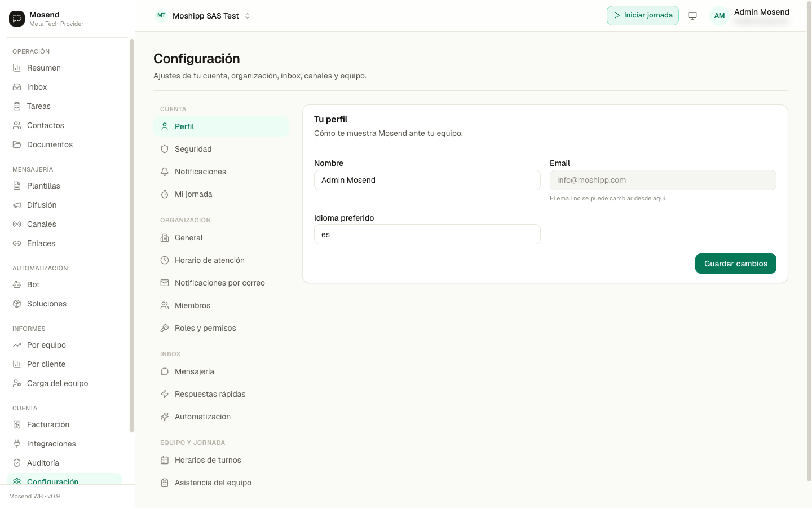Click the Mosend logo icon
The image size is (812, 508).
coord(17,19)
